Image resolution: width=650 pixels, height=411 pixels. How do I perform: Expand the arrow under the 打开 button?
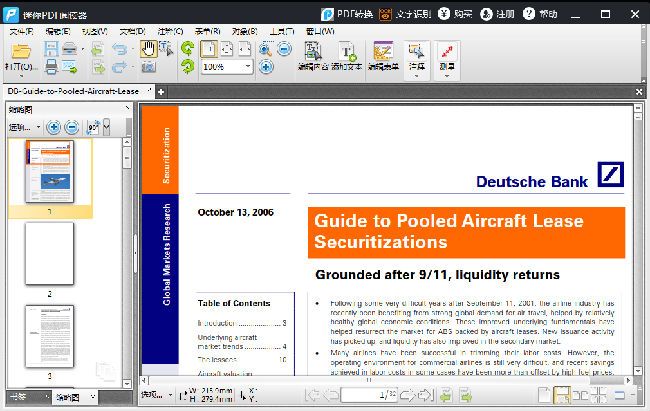[21, 76]
